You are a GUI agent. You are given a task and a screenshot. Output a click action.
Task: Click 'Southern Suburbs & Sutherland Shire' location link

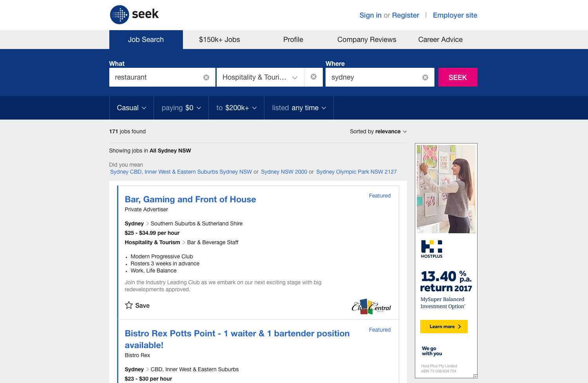point(197,223)
